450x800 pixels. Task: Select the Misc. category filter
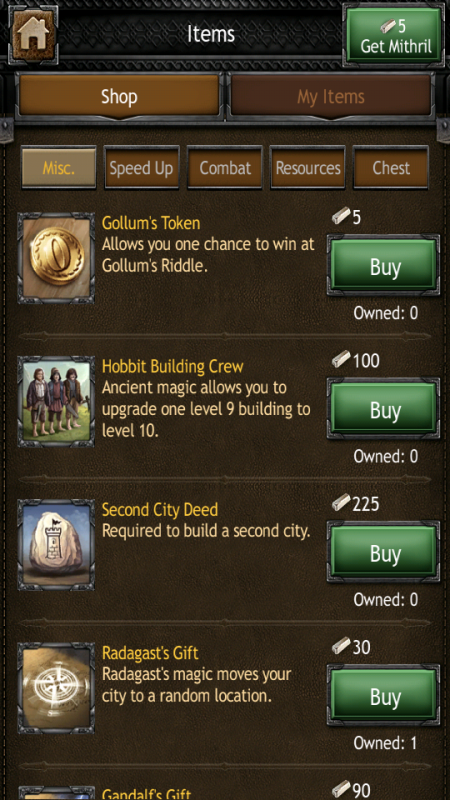[x=59, y=168]
